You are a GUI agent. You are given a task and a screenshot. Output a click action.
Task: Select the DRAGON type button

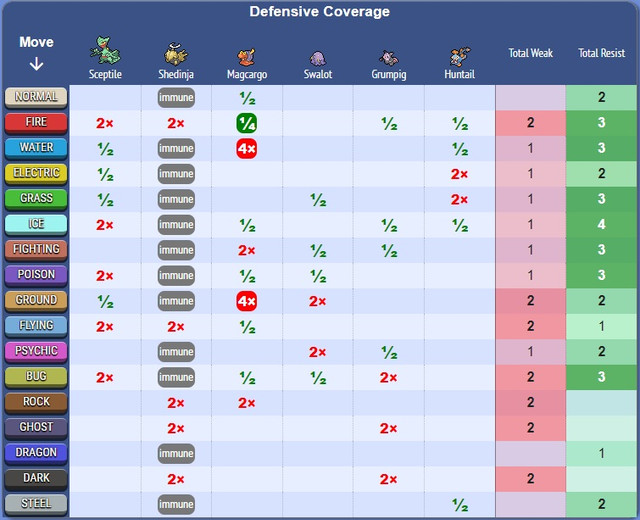36,453
